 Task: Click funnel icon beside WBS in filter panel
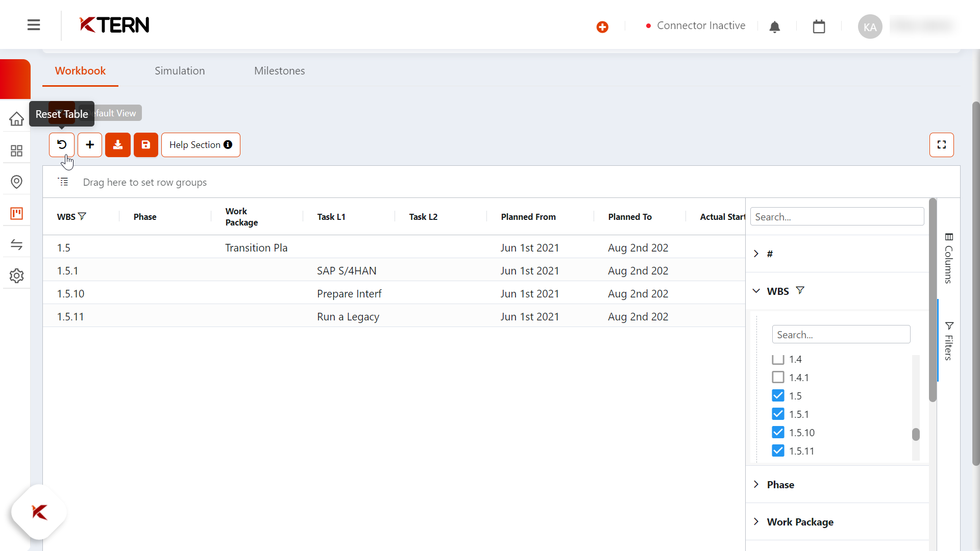pyautogui.click(x=800, y=290)
